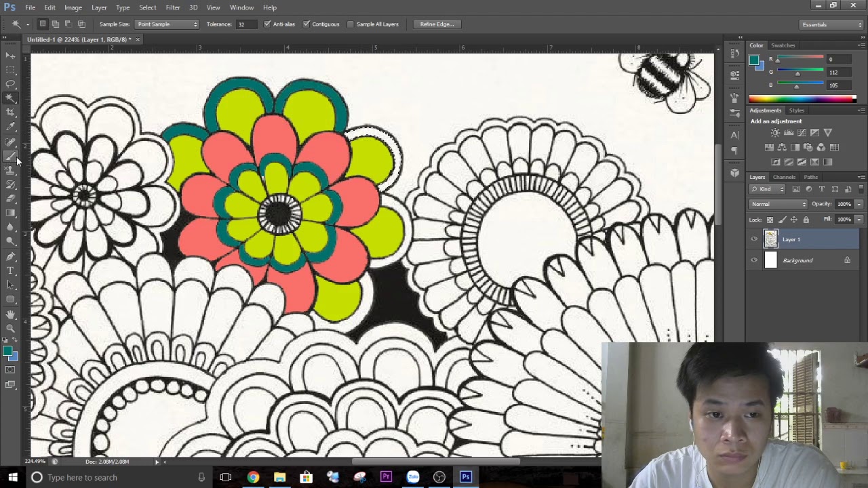The width and height of the screenshot is (868, 488).
Task: Select the Spot Healing Brush tool
Action: pyautogui.click(x=10, y=142)
